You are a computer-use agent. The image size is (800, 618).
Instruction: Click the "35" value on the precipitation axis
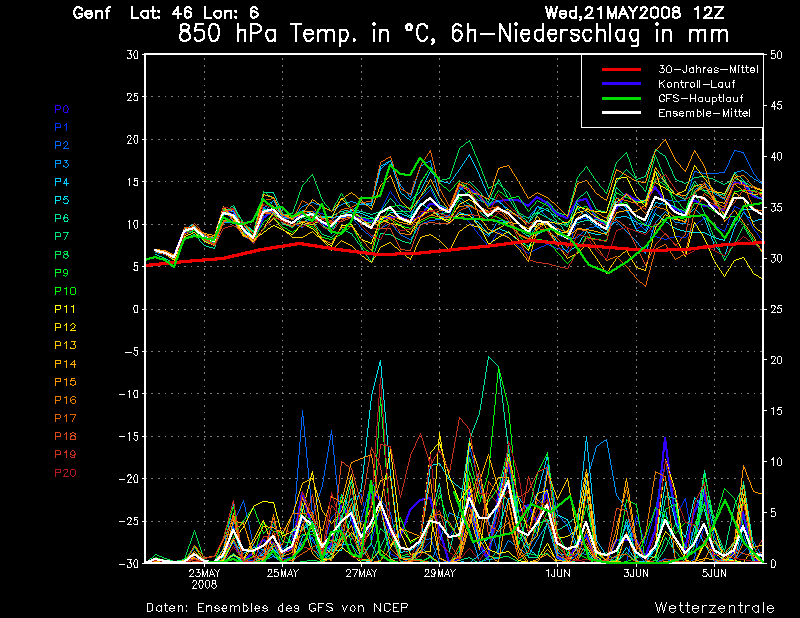point(776,207)
